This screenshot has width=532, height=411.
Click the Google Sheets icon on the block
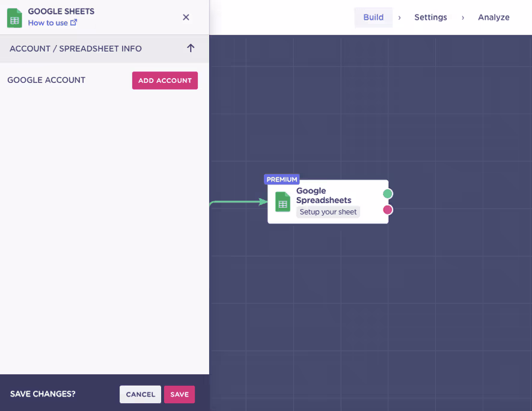(x=283, y=202)
